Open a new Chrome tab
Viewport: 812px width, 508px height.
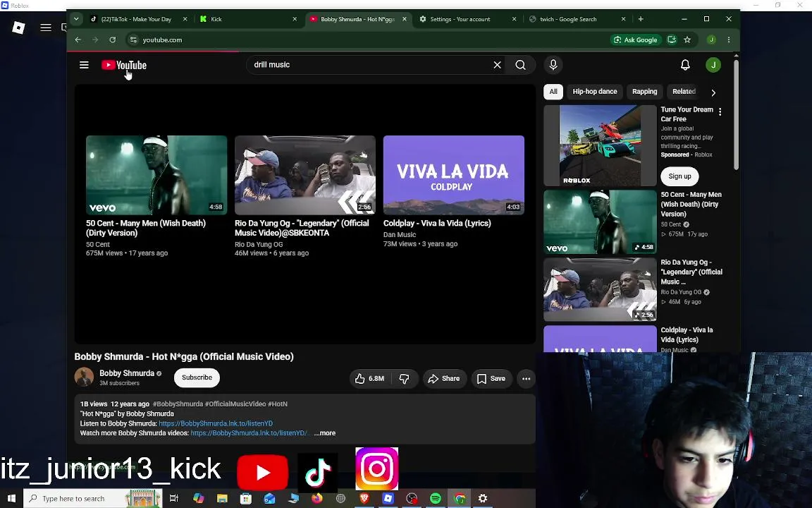click(641, 18)
